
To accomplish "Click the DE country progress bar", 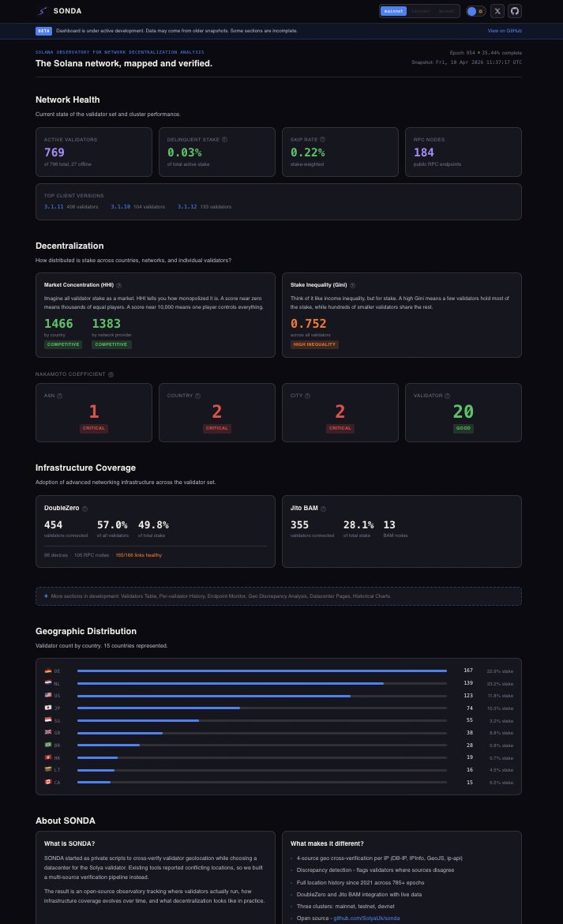I will click(262, 670).
